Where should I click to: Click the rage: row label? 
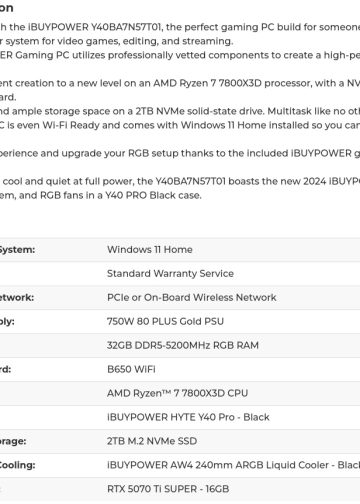pyautogui.click(x=13, y=441)
